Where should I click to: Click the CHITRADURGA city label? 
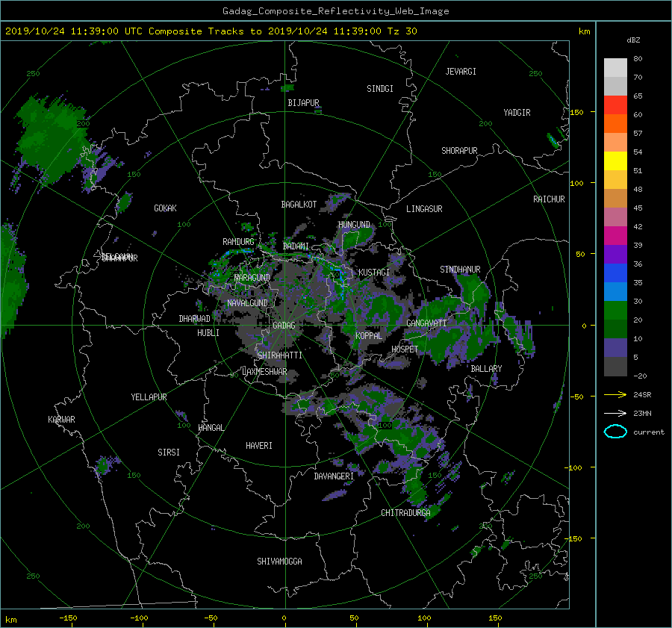click(405, 513)
